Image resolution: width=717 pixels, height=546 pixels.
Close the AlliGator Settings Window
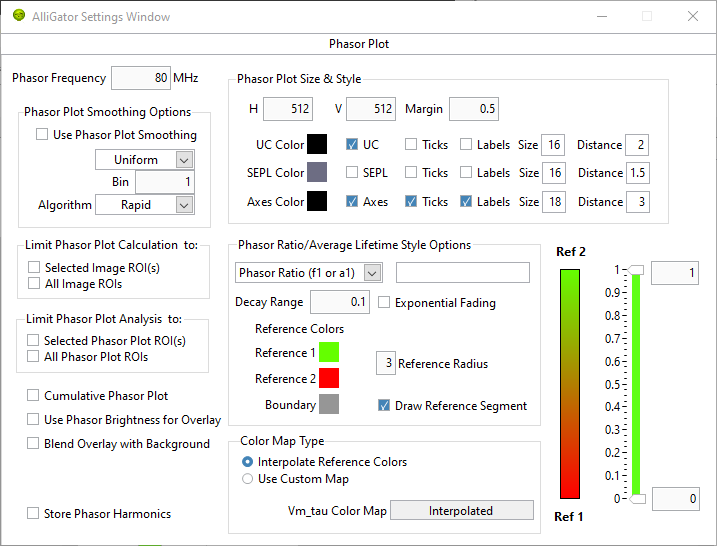pos(693,16)
